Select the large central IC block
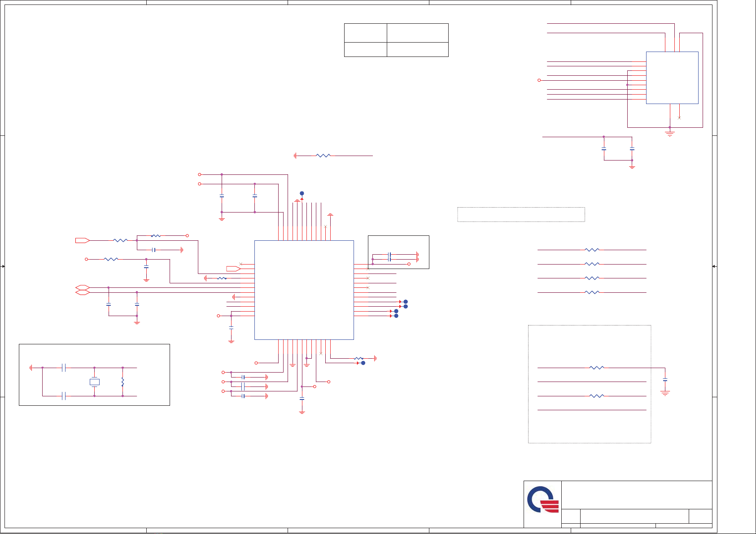 pyautogui.click(x=304, y=290)
